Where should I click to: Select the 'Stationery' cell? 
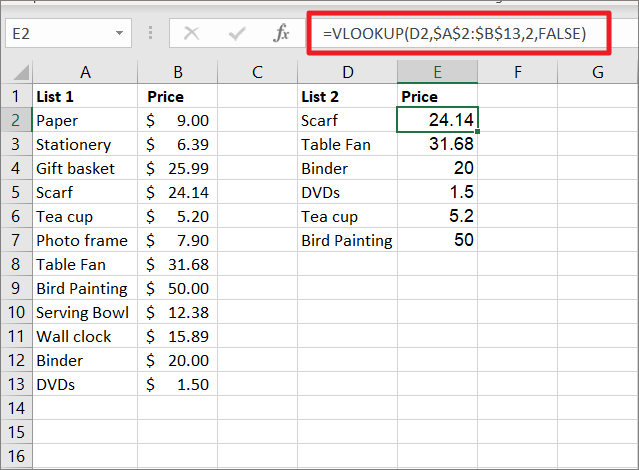pos(85,144)
